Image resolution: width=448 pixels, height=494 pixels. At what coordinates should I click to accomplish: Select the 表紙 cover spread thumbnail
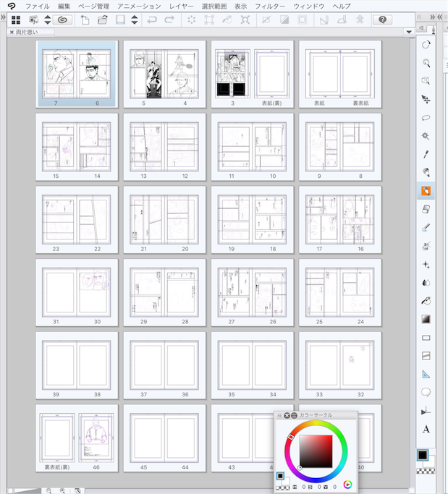(340, 74)
